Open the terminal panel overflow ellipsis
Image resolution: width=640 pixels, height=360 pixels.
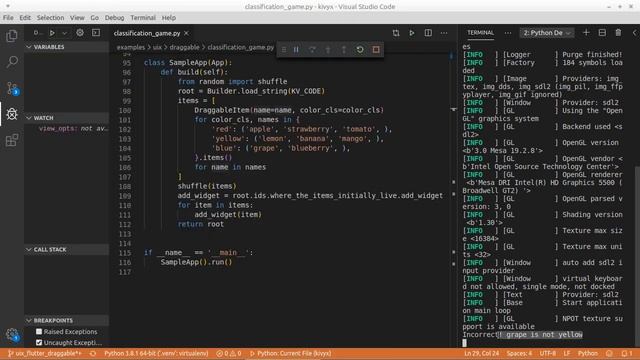tap(508, 33)
